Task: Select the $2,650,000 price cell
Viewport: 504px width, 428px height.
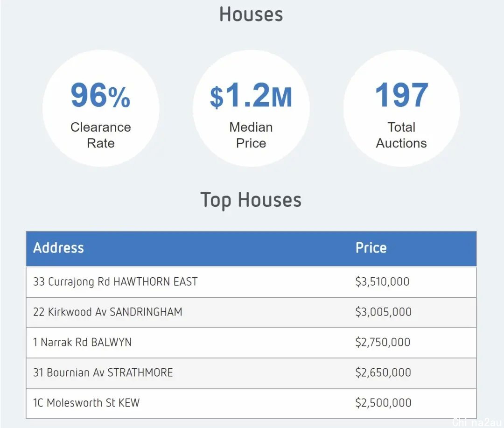Action: pyautogui.click(x=383, y=372)
